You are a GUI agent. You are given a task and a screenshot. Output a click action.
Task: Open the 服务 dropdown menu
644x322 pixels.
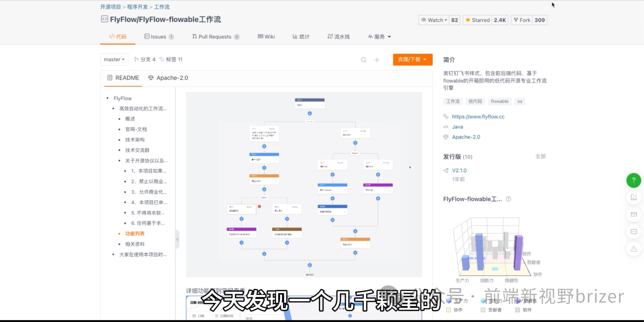pyautogui.click(x=379, y=37)
